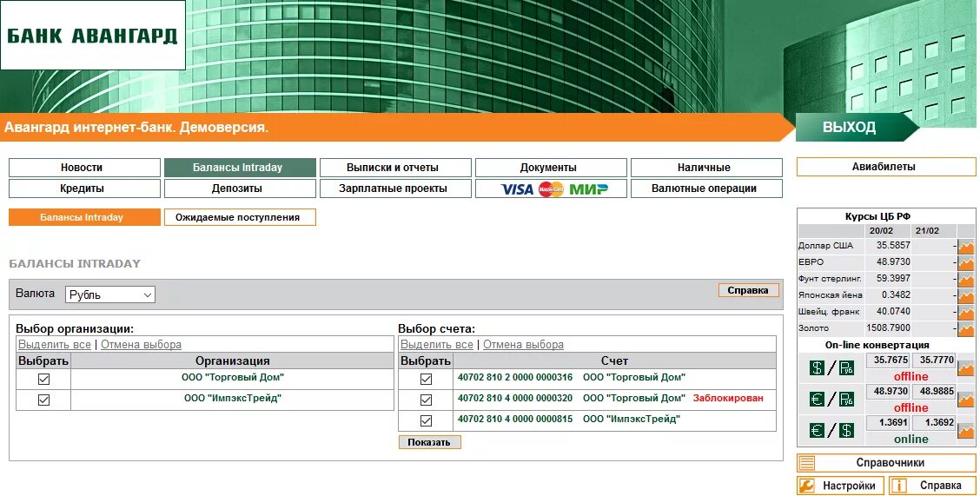This screenshot has height=496, width=980.
Task: Open Зарплатные проекты menu
Action: pyautogui.click(x=395, y=188)
